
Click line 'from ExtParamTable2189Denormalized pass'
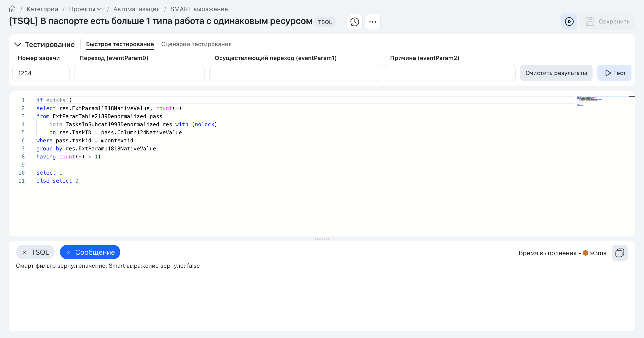pos(99,116)
